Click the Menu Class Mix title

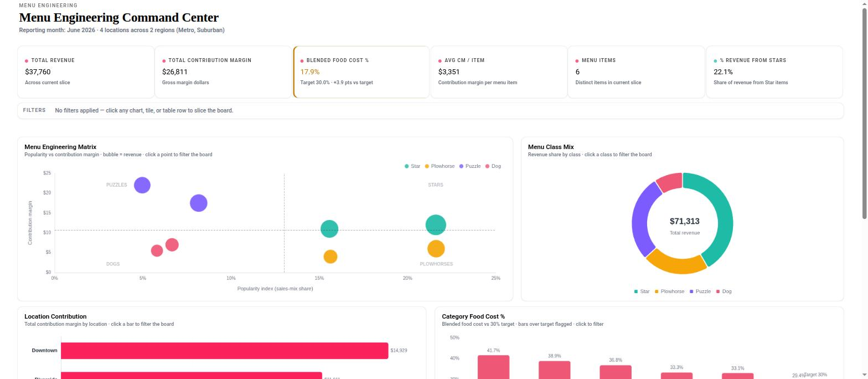pos(551,147)
